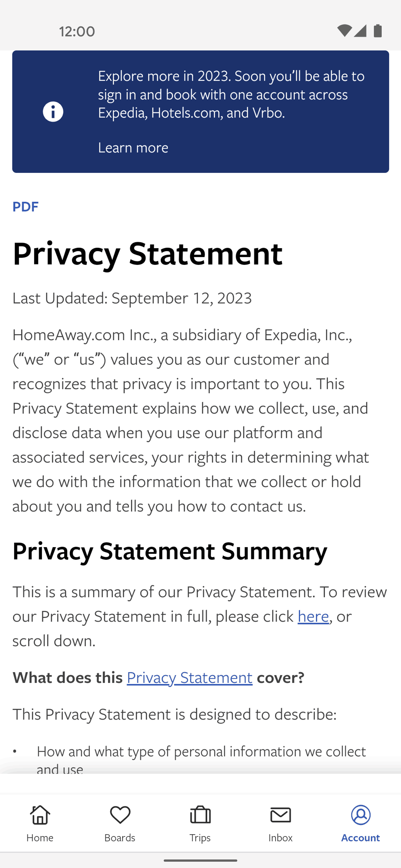The height and width of the screenshot is (868, 401).
Task: Tap the Boards heart icon
Action: coord(120,815)
